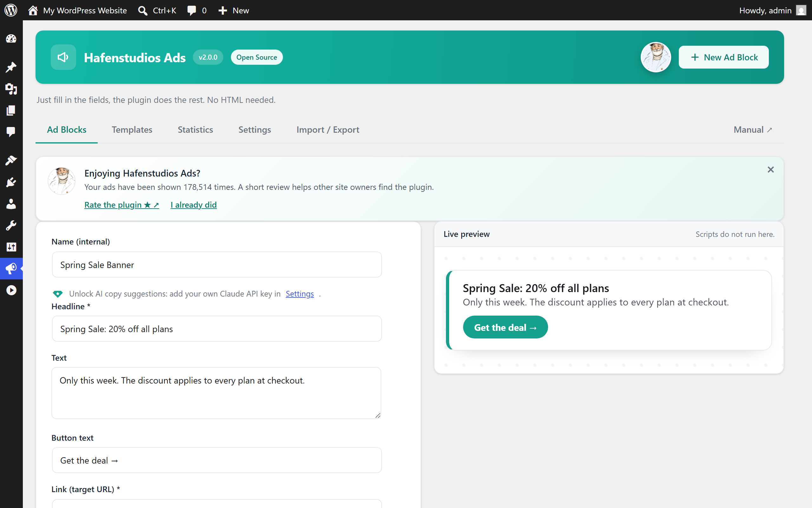Click the v2.0.0 version badge
This screenshot has height=508, width=812.
(x=208, y=57)
